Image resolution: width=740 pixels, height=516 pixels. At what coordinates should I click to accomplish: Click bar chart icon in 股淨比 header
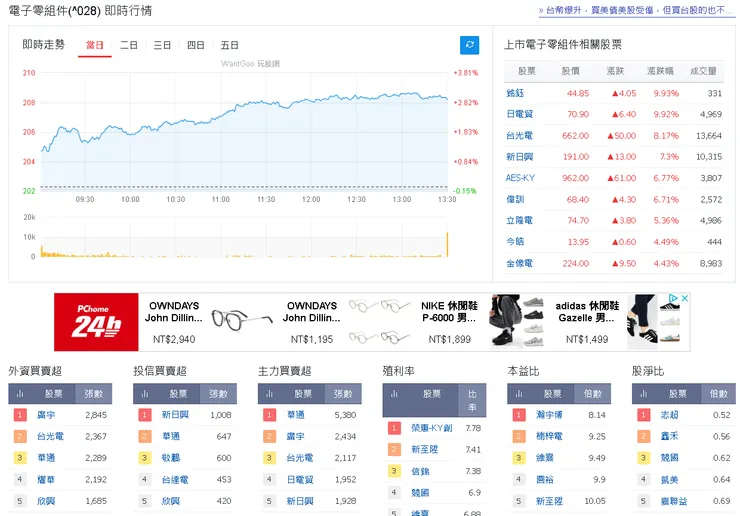coord(643,394)
